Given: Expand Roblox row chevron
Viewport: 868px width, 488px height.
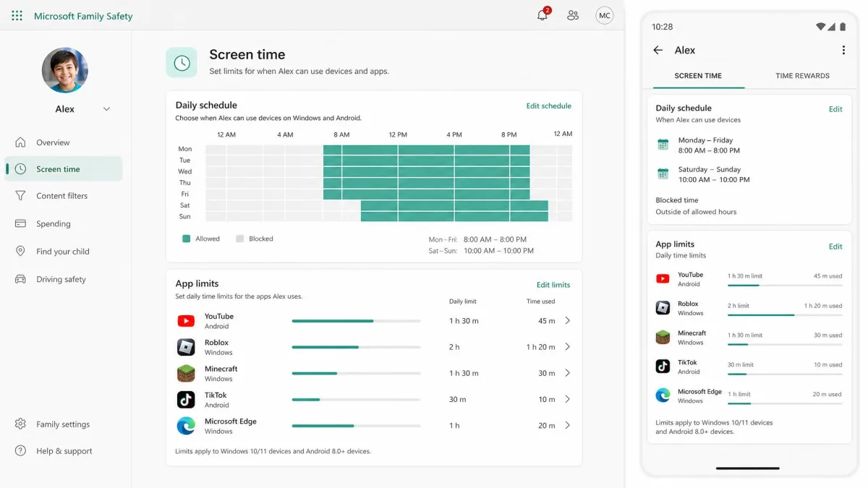Looking at the screenshot, I should pyautogui.click(x=567, y=347).
